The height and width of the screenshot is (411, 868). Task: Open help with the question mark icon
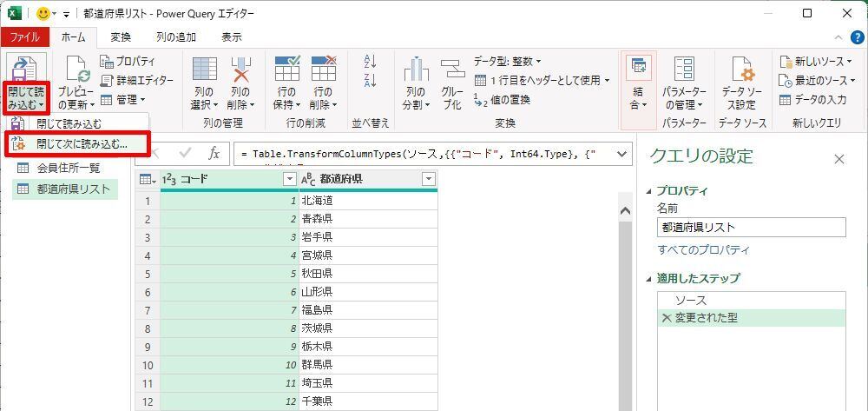(857, 37)
